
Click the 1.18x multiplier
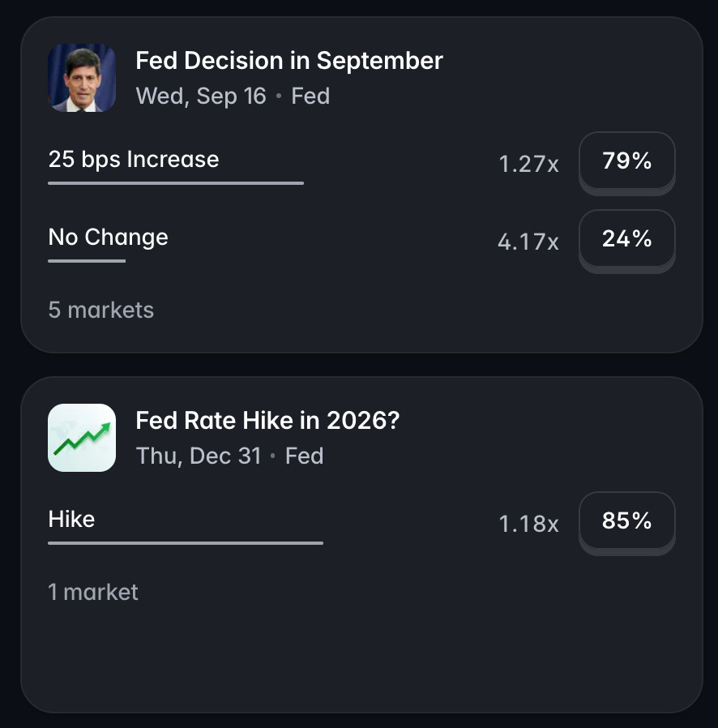(528, 524)
